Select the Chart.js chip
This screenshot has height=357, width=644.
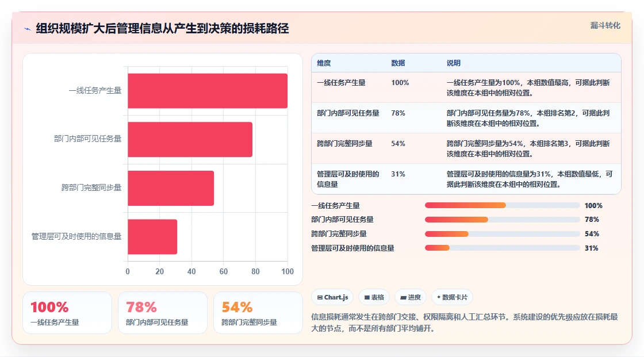coord(333,297)
